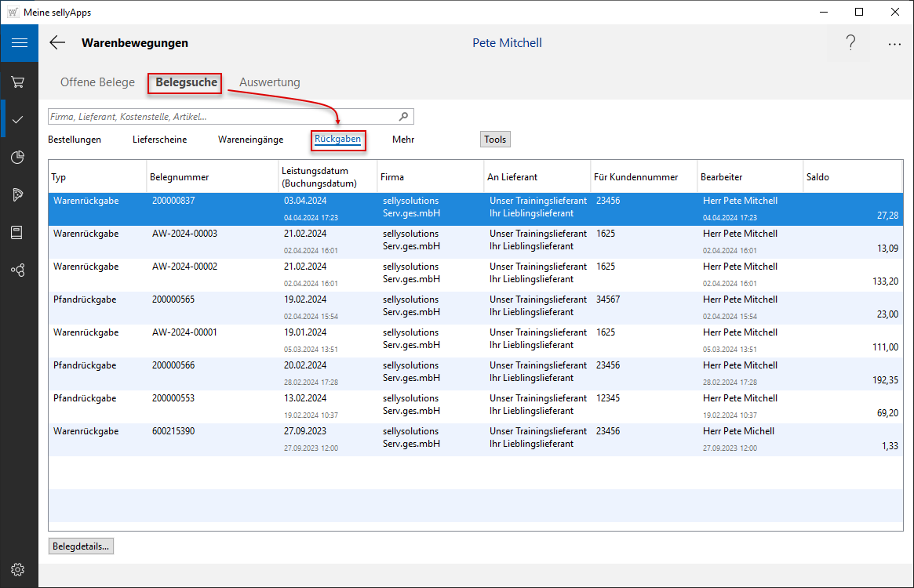Open the three-dot more options menu
Viewport: 914px width, 588px height.
pyautogui.click(x=894, y=44)
